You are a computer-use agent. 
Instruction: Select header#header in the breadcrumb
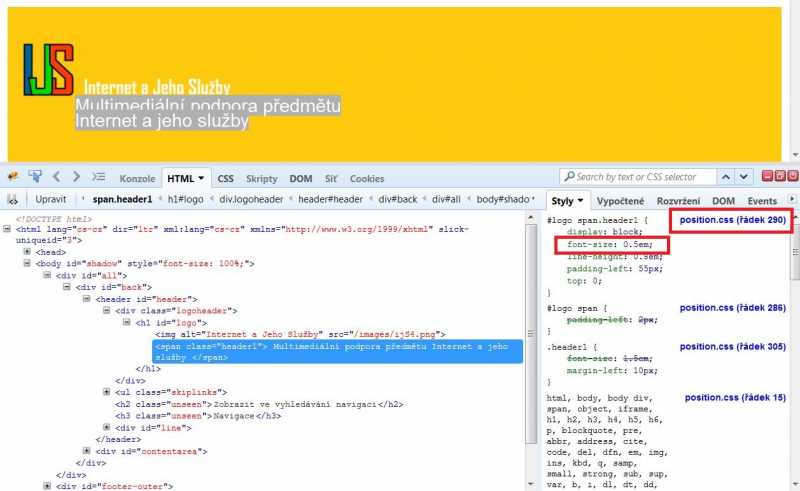coord(330,199)
